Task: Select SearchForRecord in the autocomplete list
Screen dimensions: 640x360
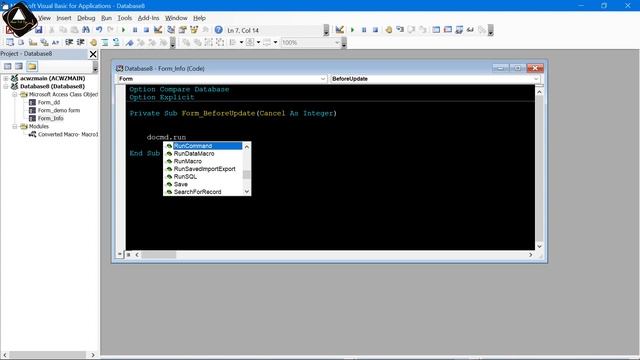Action: [x=203, y=192]
